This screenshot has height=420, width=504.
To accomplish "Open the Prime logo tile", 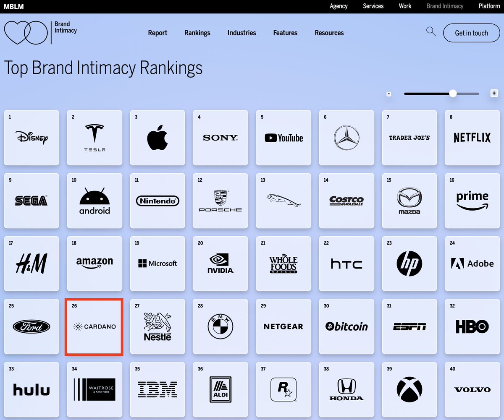I will (x=472, y=201).
